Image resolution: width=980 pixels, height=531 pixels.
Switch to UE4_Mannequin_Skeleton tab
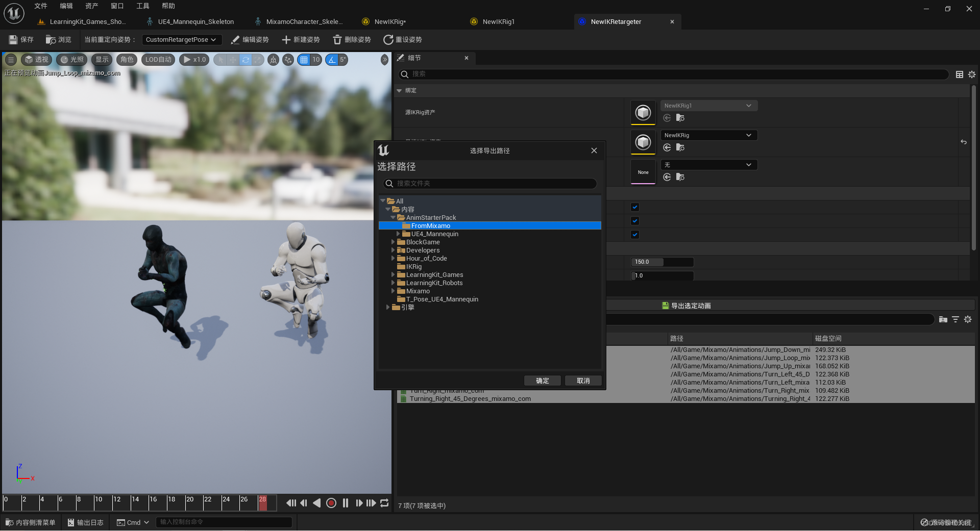[x=196, y=22]
